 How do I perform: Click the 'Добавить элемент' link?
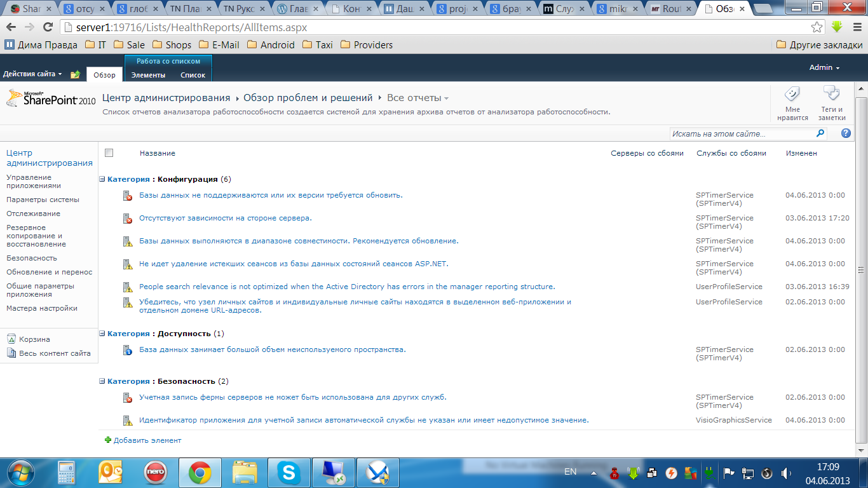tap(147, 440)
